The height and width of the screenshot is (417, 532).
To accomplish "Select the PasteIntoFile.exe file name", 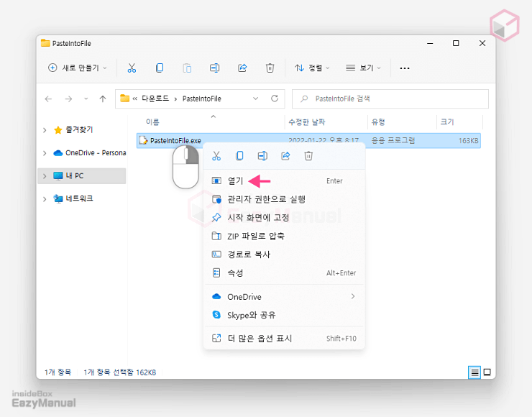I will (x=175, y=140).
